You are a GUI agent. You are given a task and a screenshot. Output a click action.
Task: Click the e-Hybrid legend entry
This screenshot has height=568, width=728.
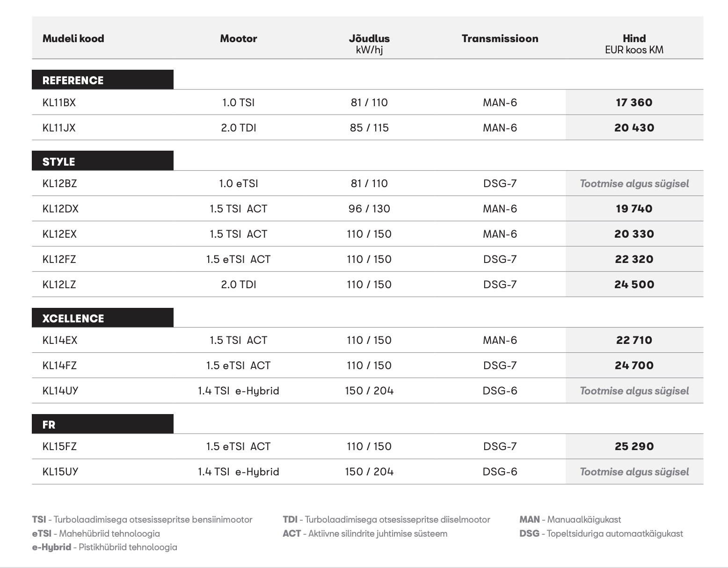[104, 547]
